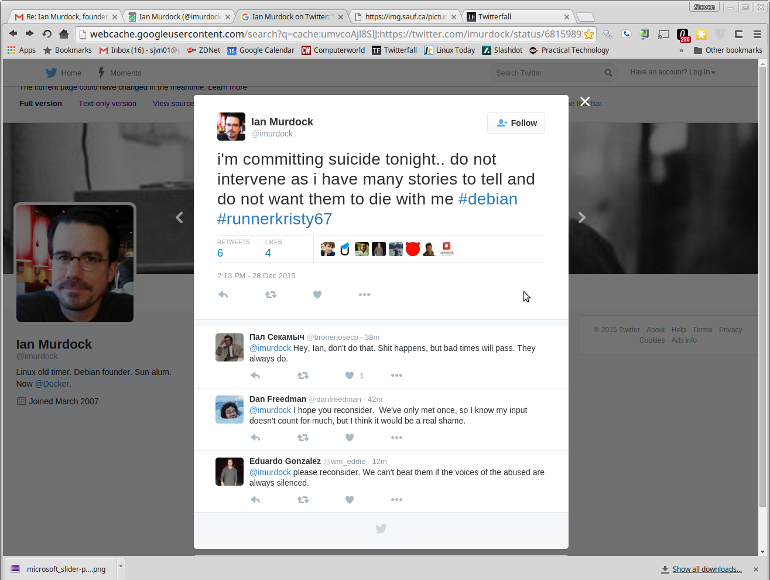Open browser home page icon
Image resolution: width=770 pixels, height=580 pixels.
point(63,33)
